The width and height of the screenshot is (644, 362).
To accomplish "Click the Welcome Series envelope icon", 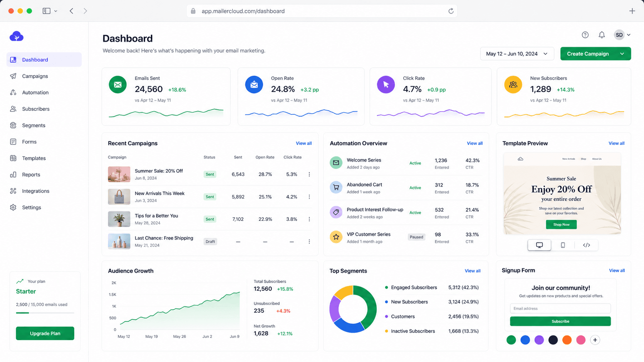I will (x=336, y=163).
